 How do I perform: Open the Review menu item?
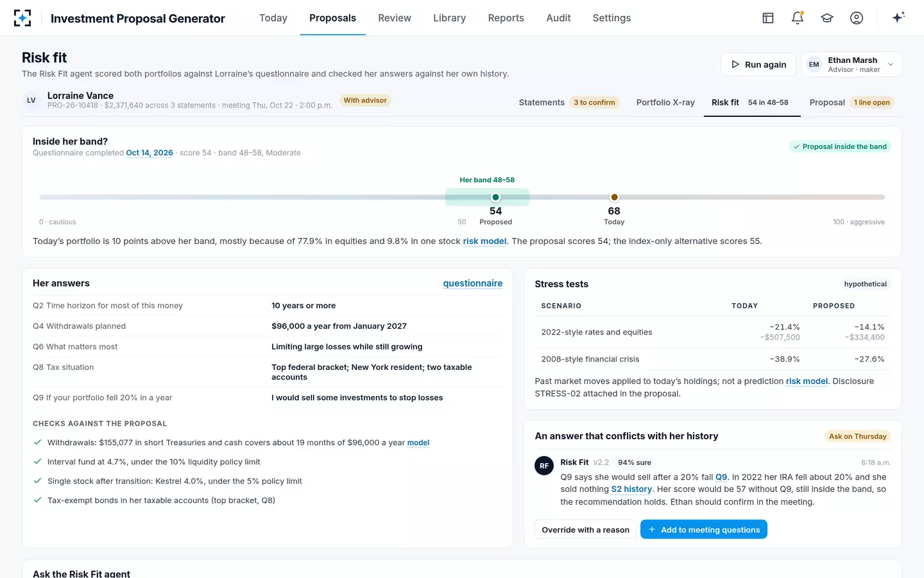coord(395,18)
